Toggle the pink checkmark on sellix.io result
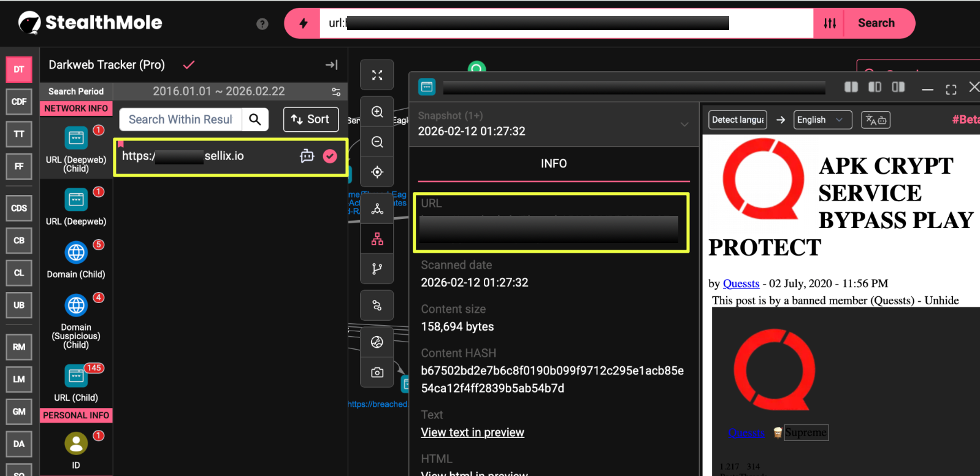The width and height of the screenshot is (980, 476). [330, 156]
